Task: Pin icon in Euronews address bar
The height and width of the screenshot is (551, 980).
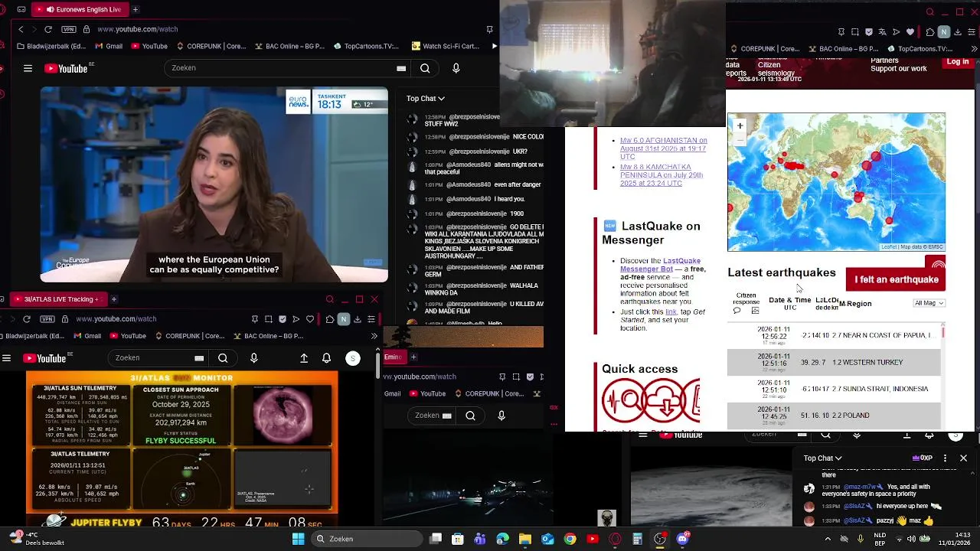Action: coord(489,29)
